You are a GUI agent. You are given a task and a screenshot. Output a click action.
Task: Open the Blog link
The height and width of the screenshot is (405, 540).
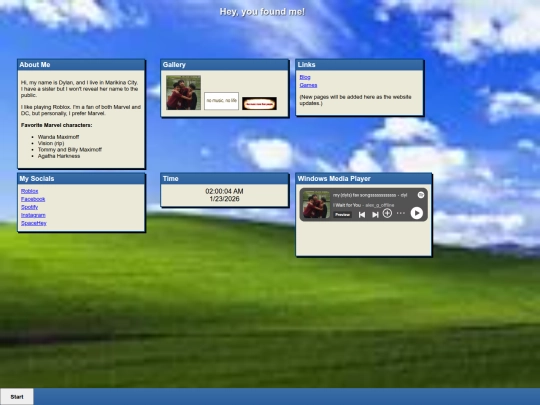pos(305,77)
